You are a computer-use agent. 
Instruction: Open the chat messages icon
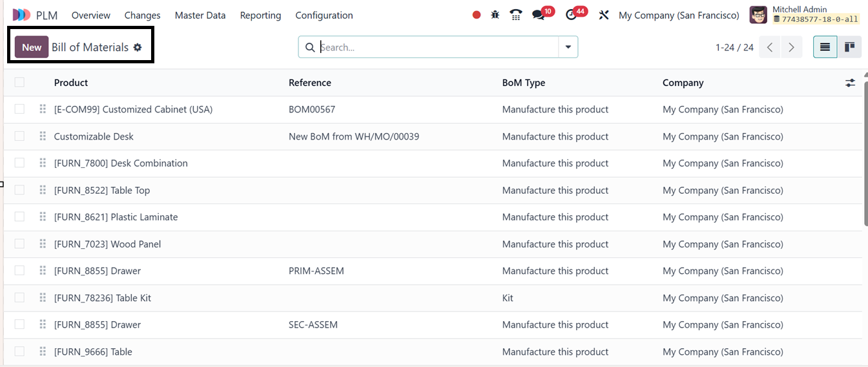[539, 15]
